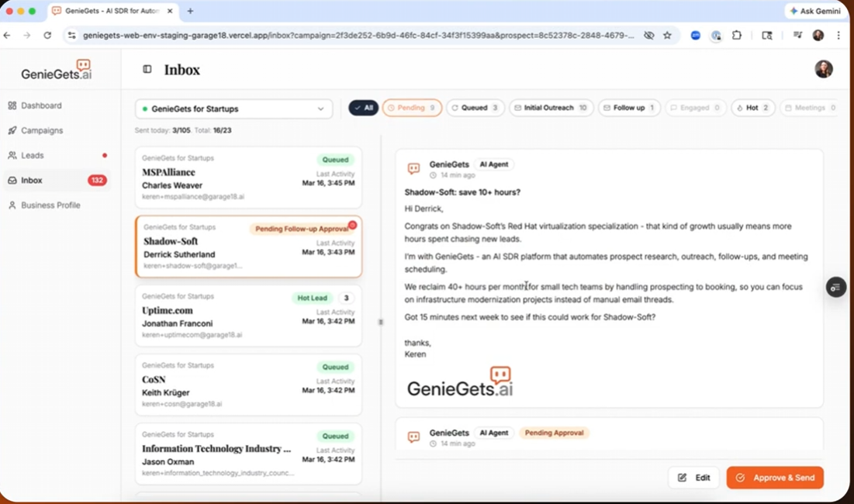Viewport: 854px width, 504px height.
Task: Select the All filter chip
Action: point(363,108)
